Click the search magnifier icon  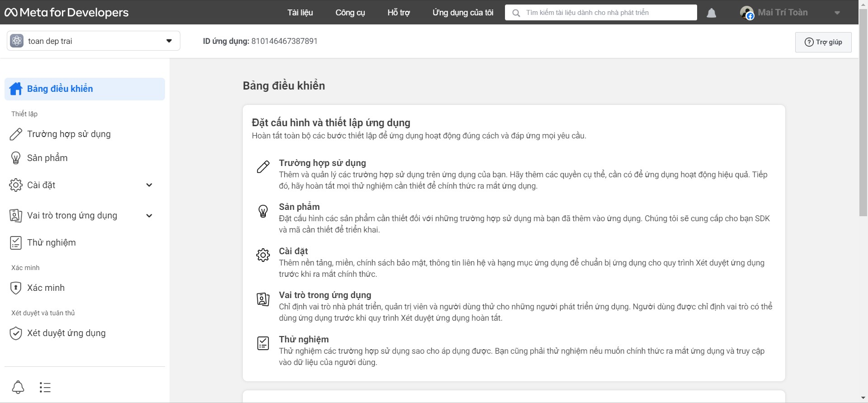(x=516, y=13)
